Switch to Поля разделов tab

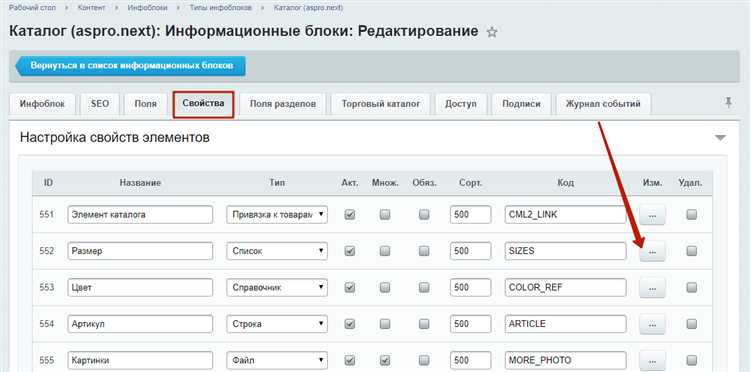283,104
